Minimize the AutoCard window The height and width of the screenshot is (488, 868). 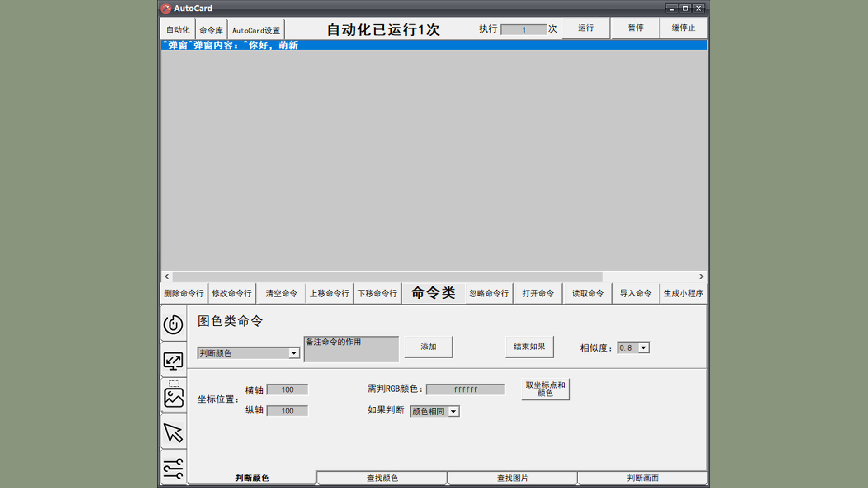(x=671, y=8)
